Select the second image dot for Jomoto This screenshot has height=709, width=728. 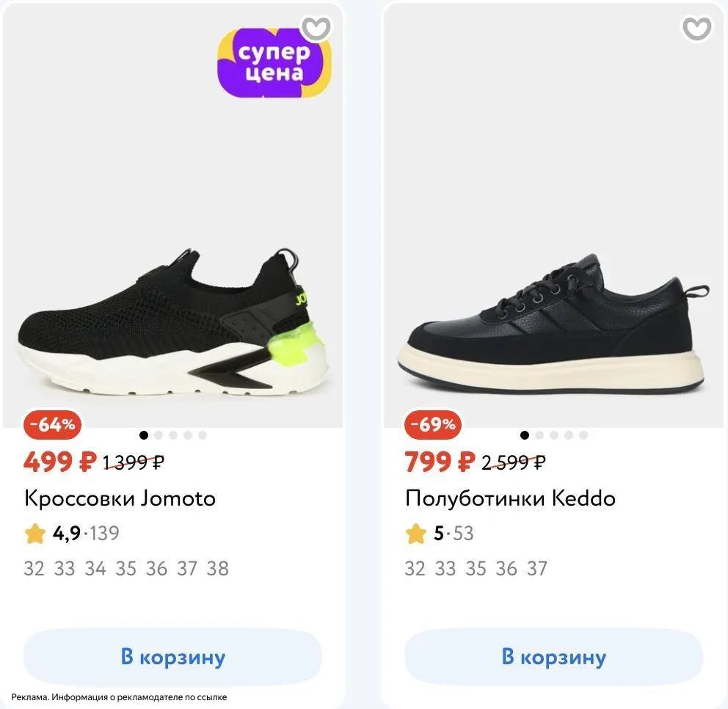click(x=159, y=435)
